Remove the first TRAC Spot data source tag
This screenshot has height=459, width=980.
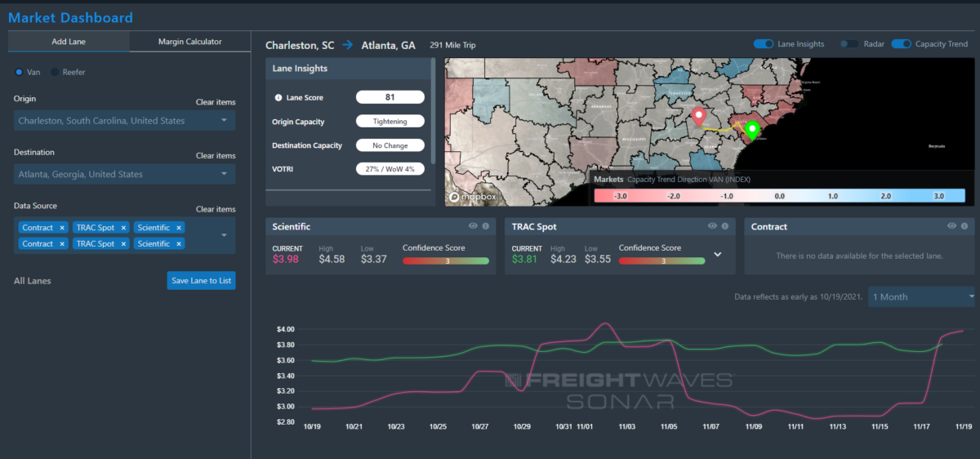tap(124, 228)
